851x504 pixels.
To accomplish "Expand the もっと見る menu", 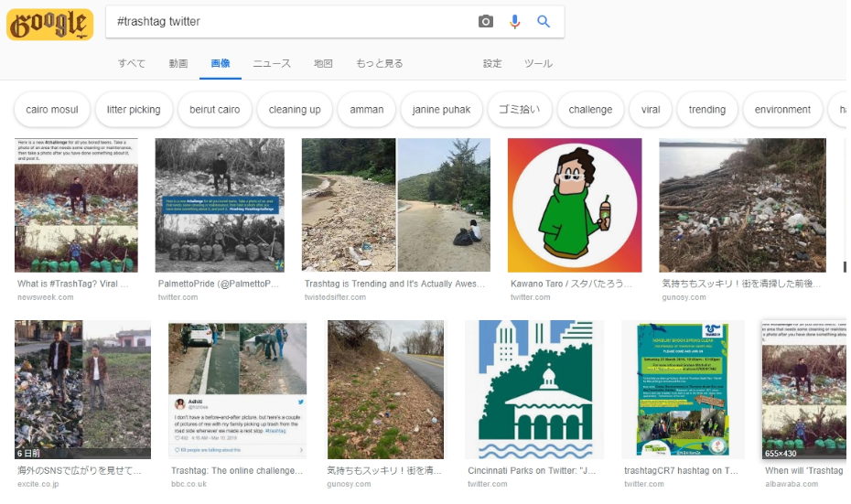I will tap(379, 63).
